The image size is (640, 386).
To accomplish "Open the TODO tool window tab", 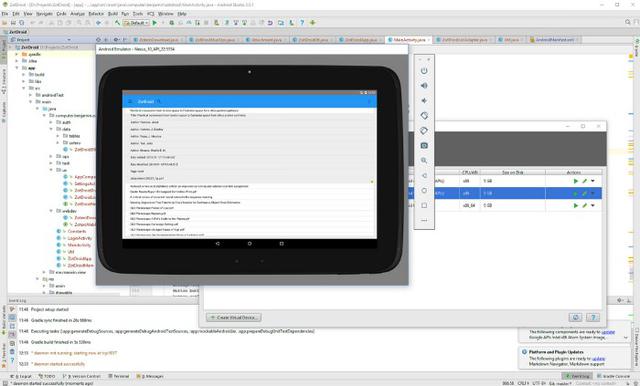I will [x=47, y=376].
